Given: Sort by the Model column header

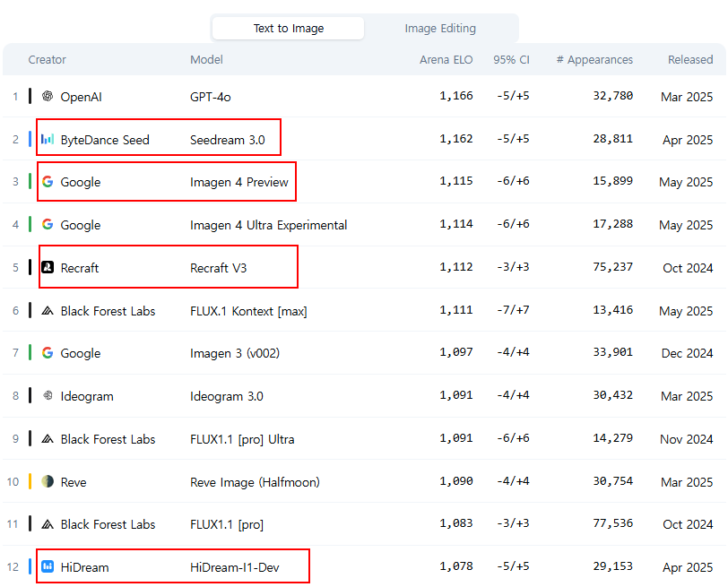Looking at the screenshot, I should [x=206, y=60].
